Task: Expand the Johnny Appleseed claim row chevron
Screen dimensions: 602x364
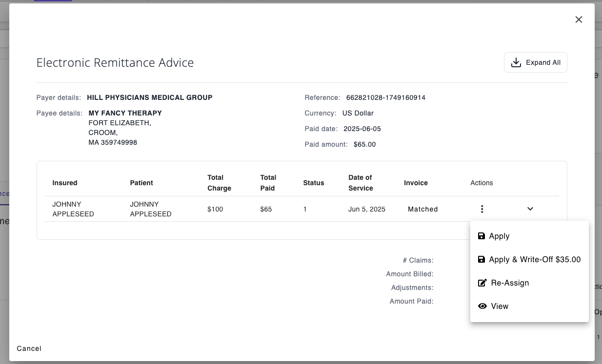Action: [530, 209]
